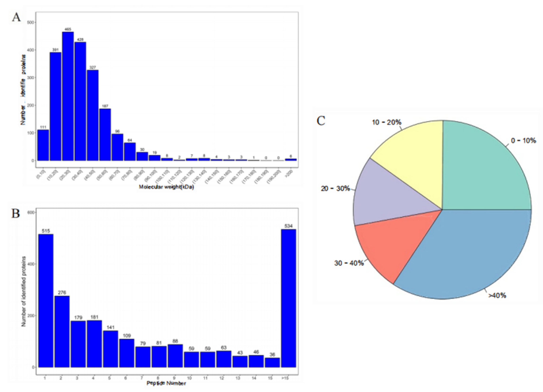543x392 pixels.
Task: Click the panel letter C label
Action: 321,121
